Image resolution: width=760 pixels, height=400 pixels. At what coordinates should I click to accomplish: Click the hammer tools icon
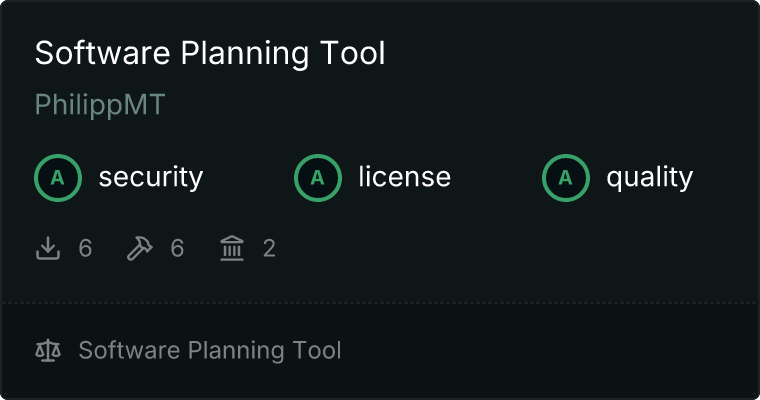click(140, 248)
